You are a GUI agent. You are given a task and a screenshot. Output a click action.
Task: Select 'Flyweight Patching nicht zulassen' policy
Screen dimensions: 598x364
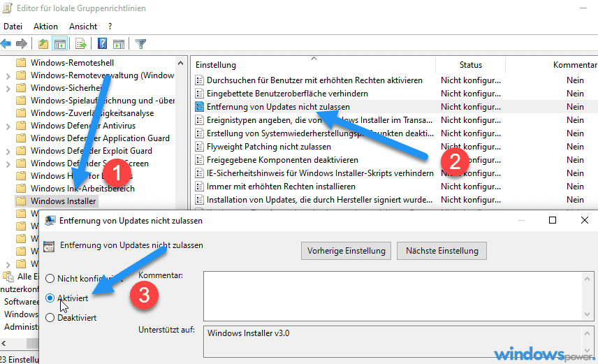(269, 147)
